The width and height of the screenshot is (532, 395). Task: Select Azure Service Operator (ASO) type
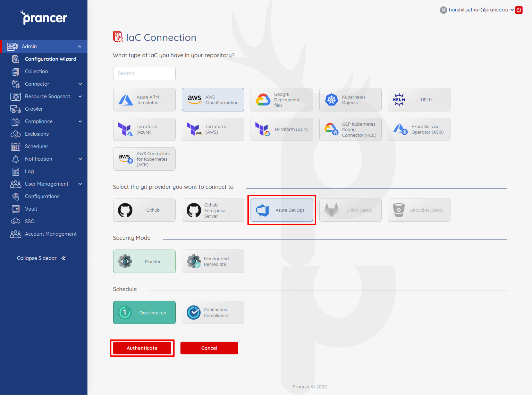419,129
